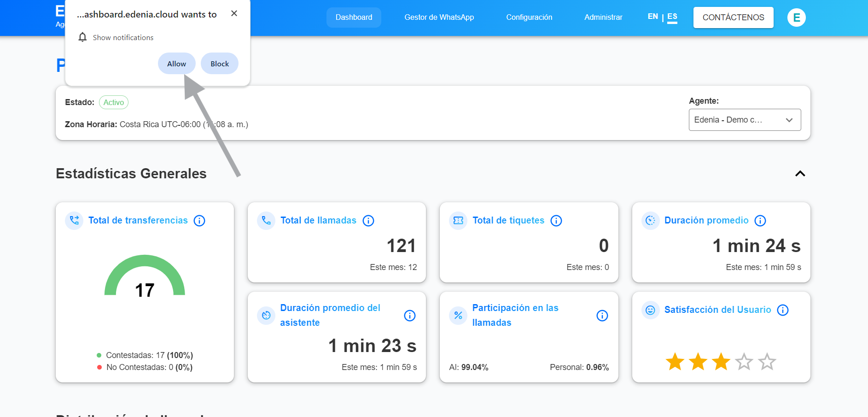The image size is (868, 417).
Task: Go to Gestor de WhatsApp
Action: [439, 18]
